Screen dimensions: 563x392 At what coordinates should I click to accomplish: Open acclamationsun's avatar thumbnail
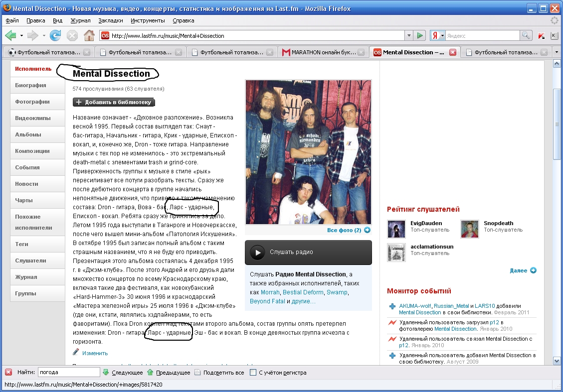396,253
